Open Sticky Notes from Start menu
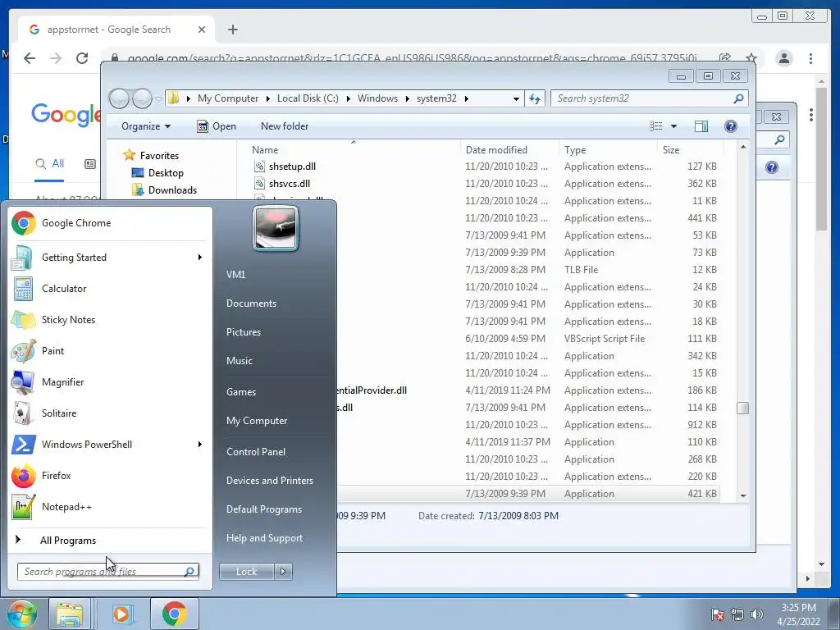 110,320
